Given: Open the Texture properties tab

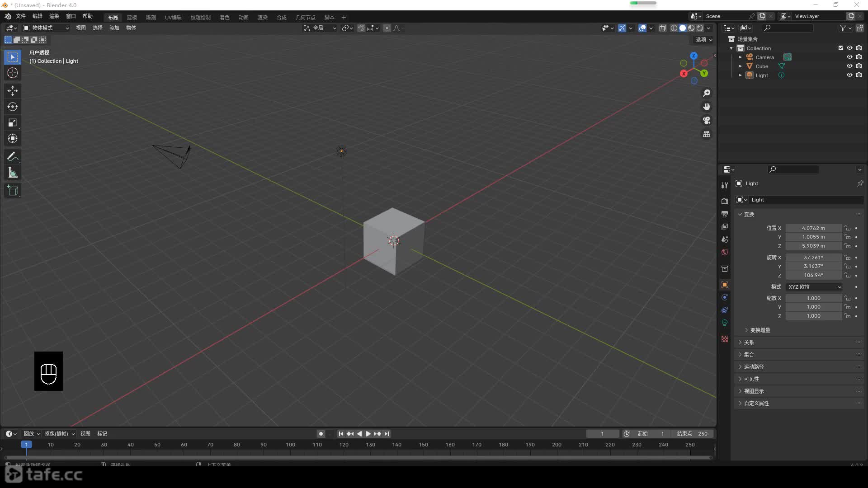Looking at the screenshot, I should point(725,339).
